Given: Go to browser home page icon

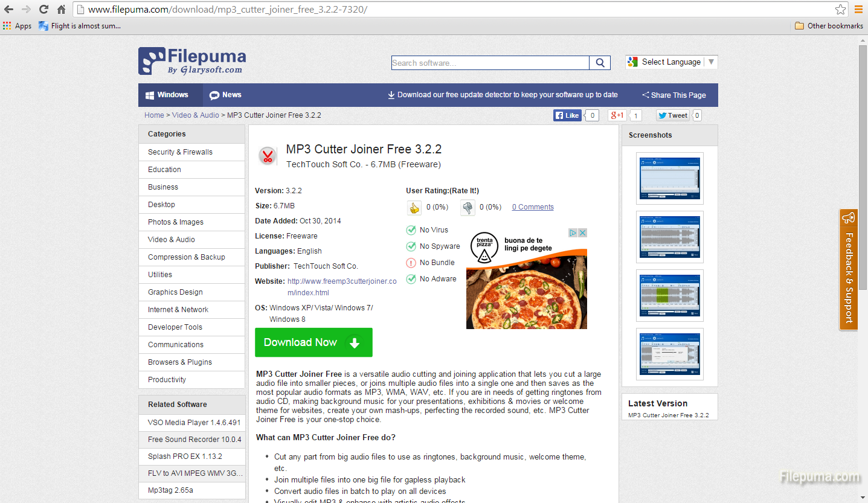Looking at the screenshot, I should point(61,10).
